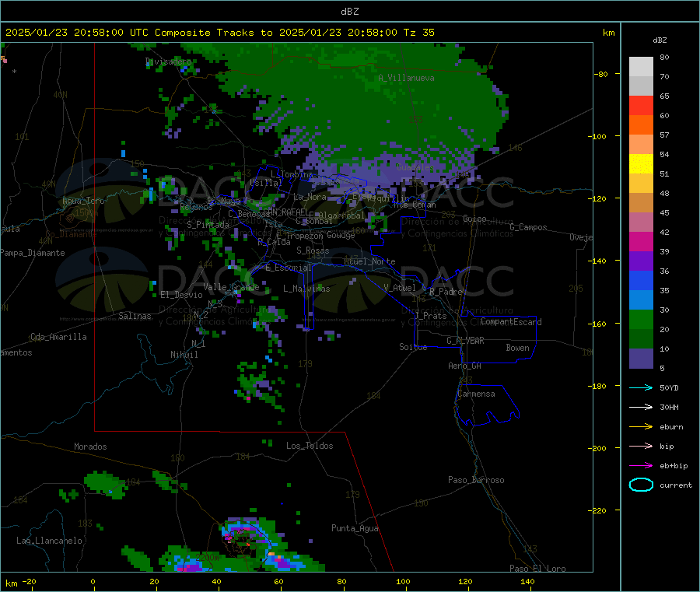Click the dBZ heading above the color scale
Screen dimensions: 700x592
(x=660, y=40)
